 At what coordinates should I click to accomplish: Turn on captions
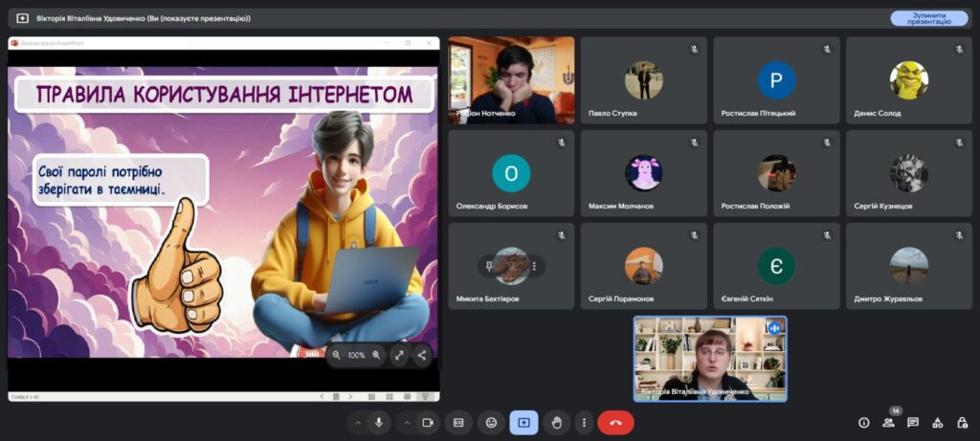pos(458,422)
